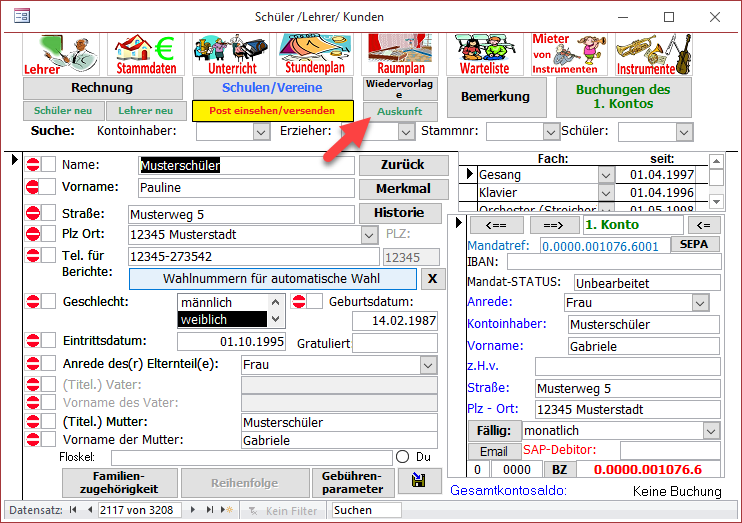
Task: Click the Straße input field
Action: pos(241,214)
